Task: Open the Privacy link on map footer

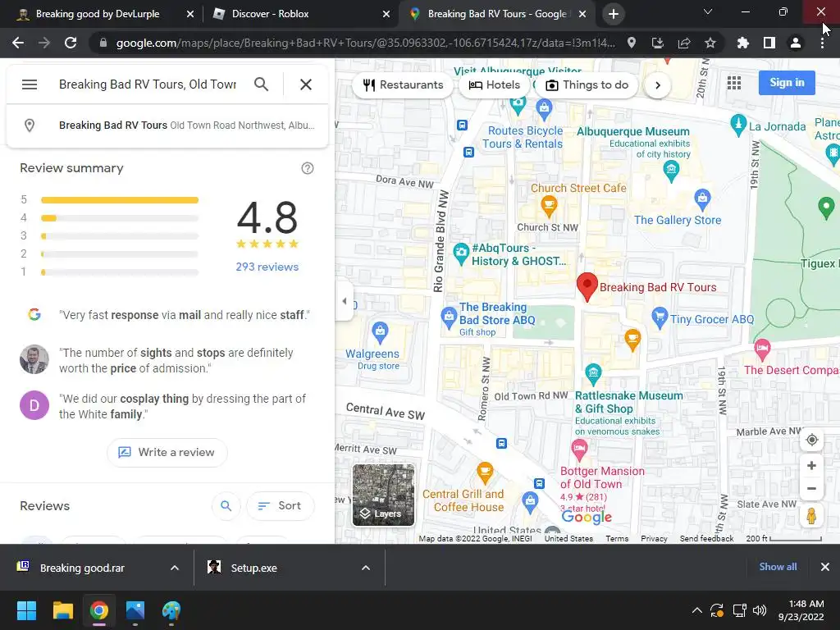Action: tap(654, 538)
